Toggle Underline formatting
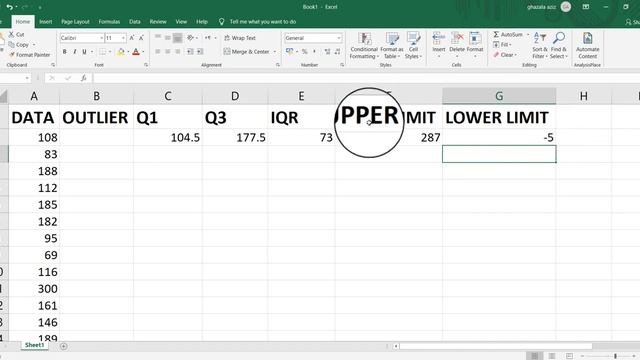Image resolution: width=640 pixels, height=360 pixels. point(84,52)
